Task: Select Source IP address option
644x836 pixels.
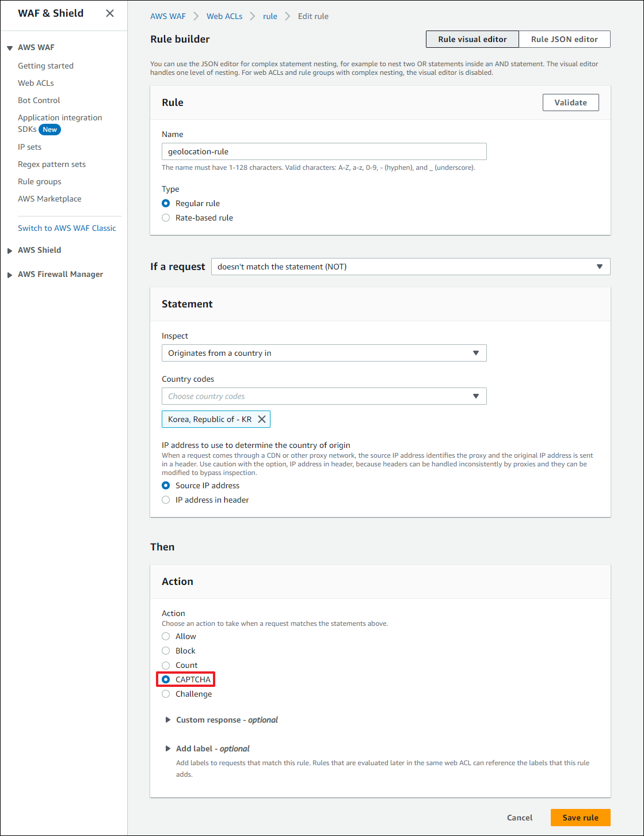Action: pyautogui.click(x=166, y=485)
